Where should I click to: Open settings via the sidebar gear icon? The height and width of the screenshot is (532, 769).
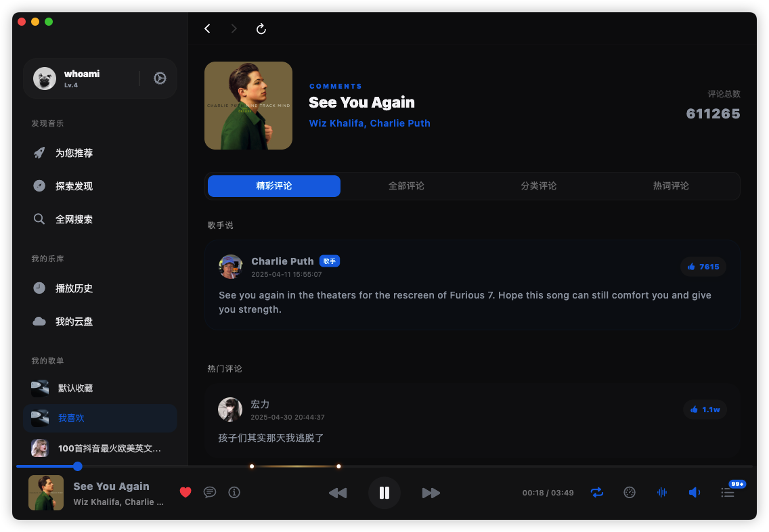pos(160,79)
